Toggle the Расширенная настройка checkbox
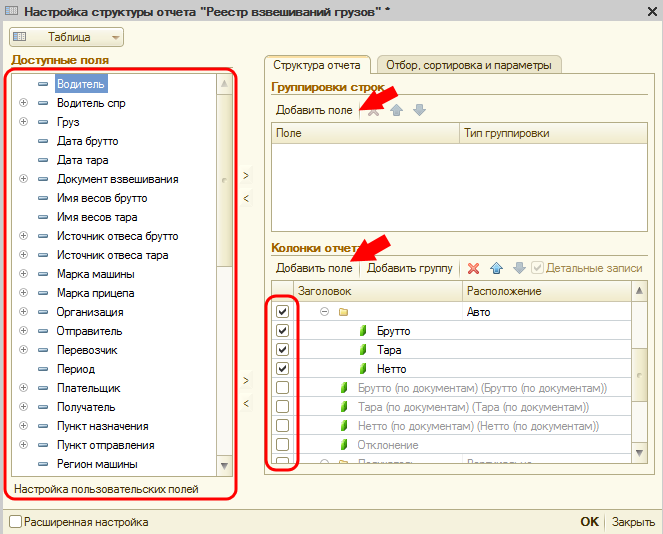The height and width of the screenshot is (534, 663). coord(15,522)
